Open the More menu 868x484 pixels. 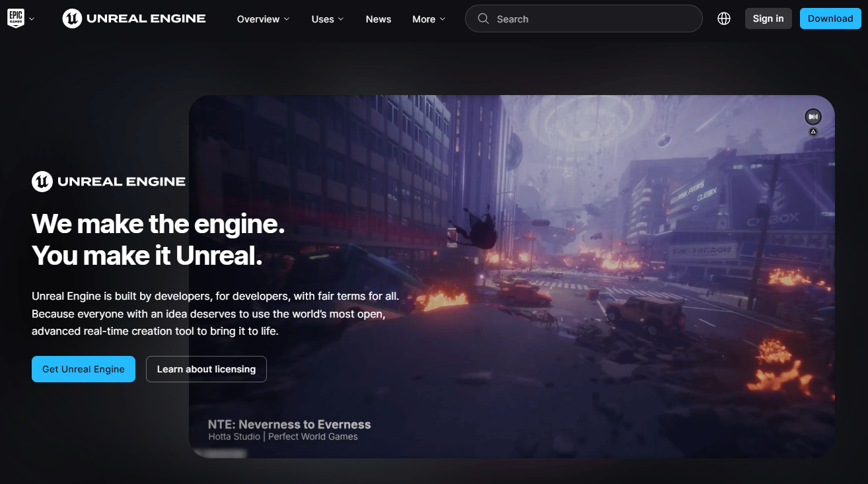tap(429, 19)
